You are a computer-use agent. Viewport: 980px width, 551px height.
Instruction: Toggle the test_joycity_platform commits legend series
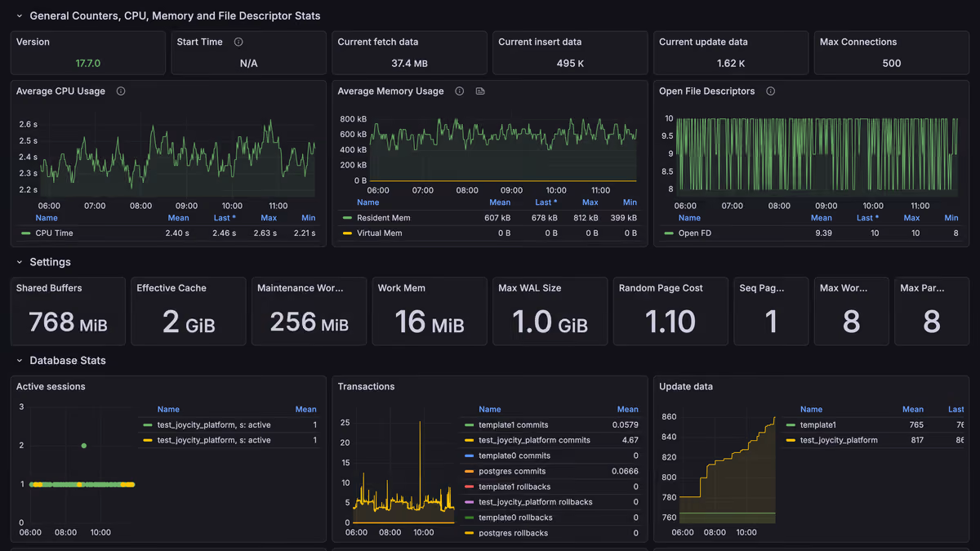pyautogui.click(x=534, y=441)
